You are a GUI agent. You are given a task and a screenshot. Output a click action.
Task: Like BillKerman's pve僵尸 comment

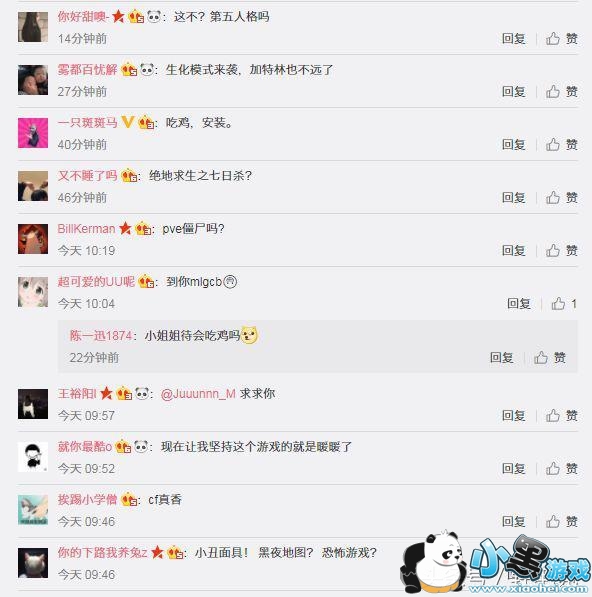tap(562, 250)
